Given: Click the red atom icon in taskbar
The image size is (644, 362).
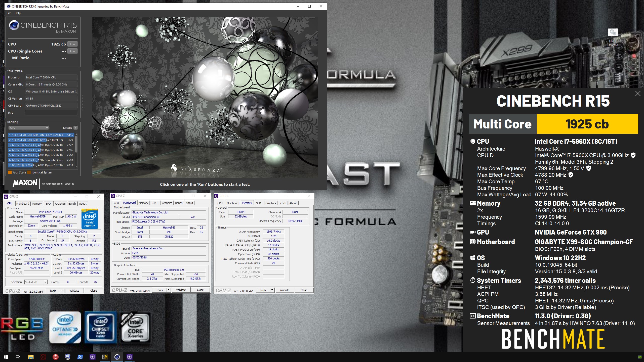Looking at the screenshot, I should (x=43, y=357).
